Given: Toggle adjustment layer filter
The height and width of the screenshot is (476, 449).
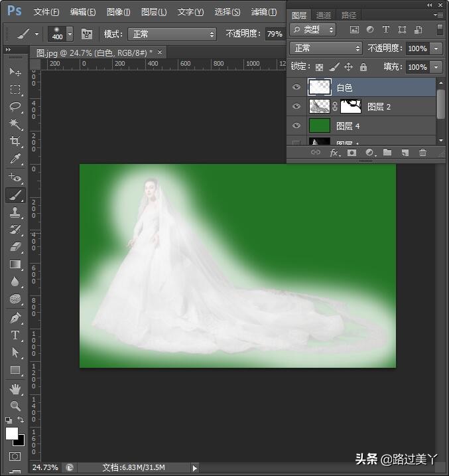Looking at the screenshot, I should 370,29.
